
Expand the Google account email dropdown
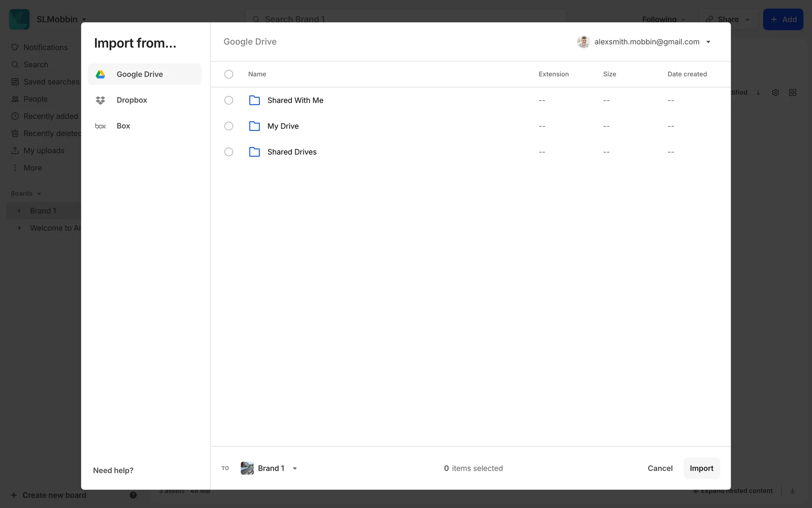pyautogui.click(x=708, y=42)
